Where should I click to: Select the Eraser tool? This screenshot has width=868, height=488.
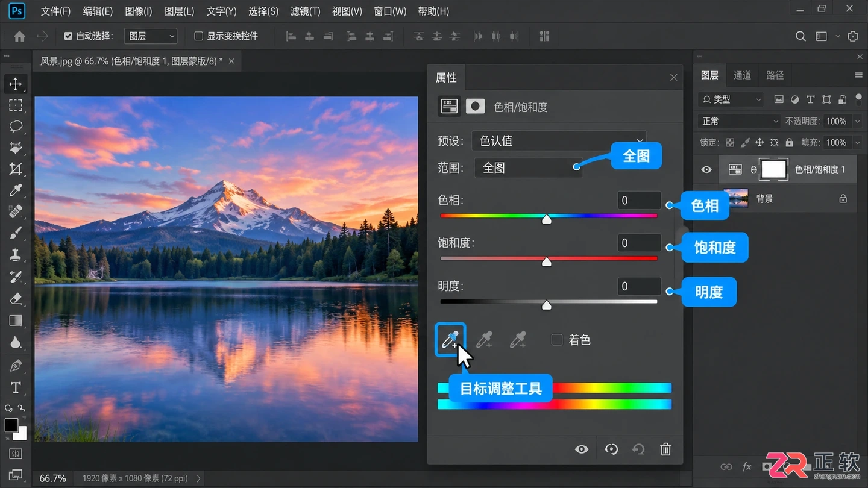click(16, 298)
